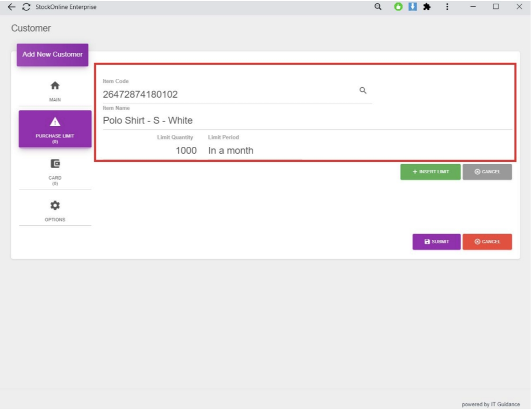Image resolution: width=532 pixels, height=410 pixels.
Task: Click the blue download extension icon
Action: coord(413,7)
